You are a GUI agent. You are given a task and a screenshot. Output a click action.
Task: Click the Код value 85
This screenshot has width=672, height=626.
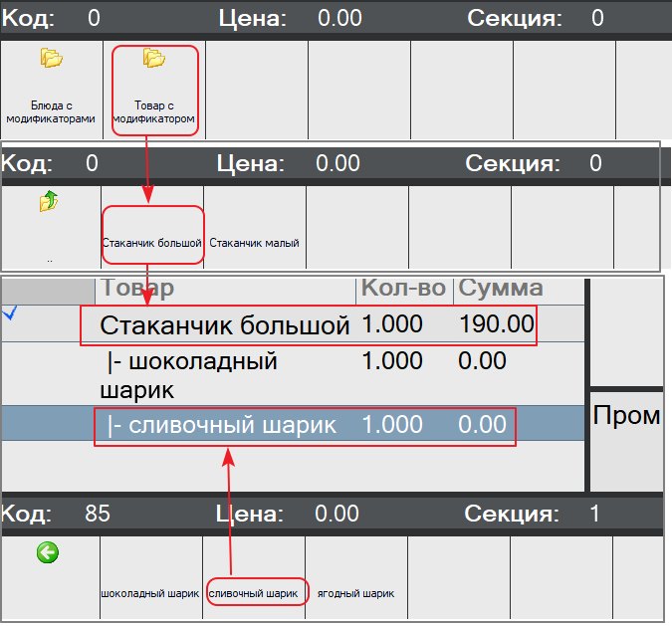pos(98,514)
